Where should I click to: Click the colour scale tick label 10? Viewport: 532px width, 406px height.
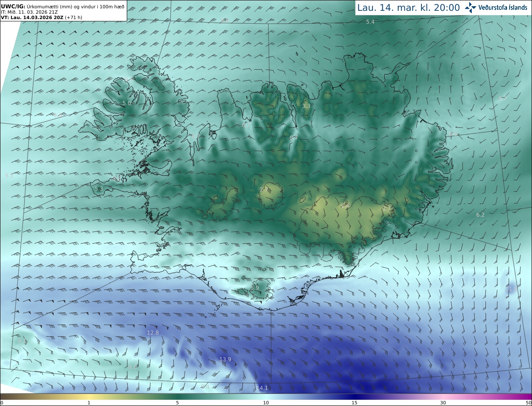coord(266,403)
